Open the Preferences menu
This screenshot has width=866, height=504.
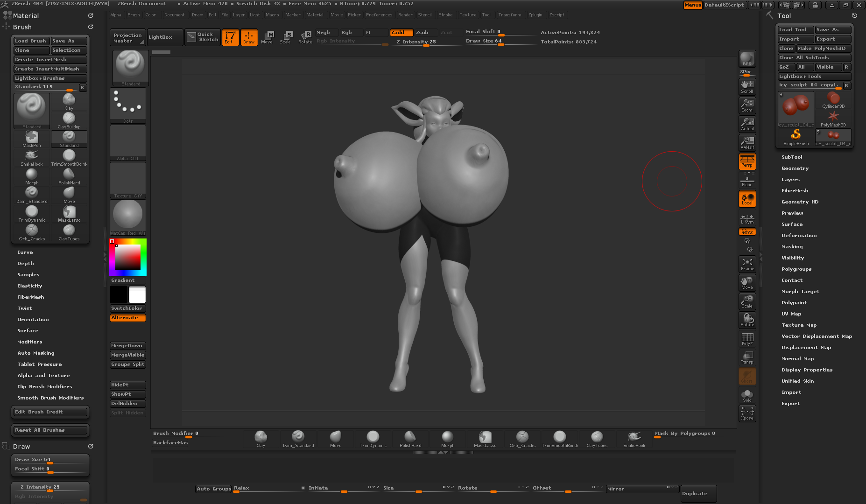(x=379, y=15)
